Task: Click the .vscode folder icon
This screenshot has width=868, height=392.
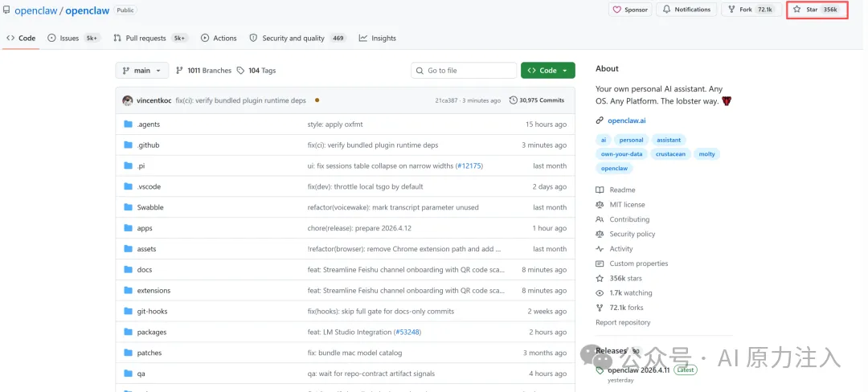Action: [x=129, y=186]
